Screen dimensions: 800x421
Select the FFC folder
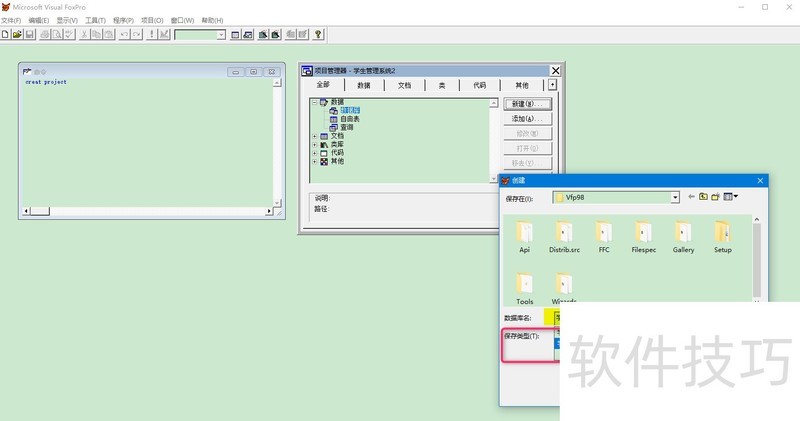pos(604,237)
